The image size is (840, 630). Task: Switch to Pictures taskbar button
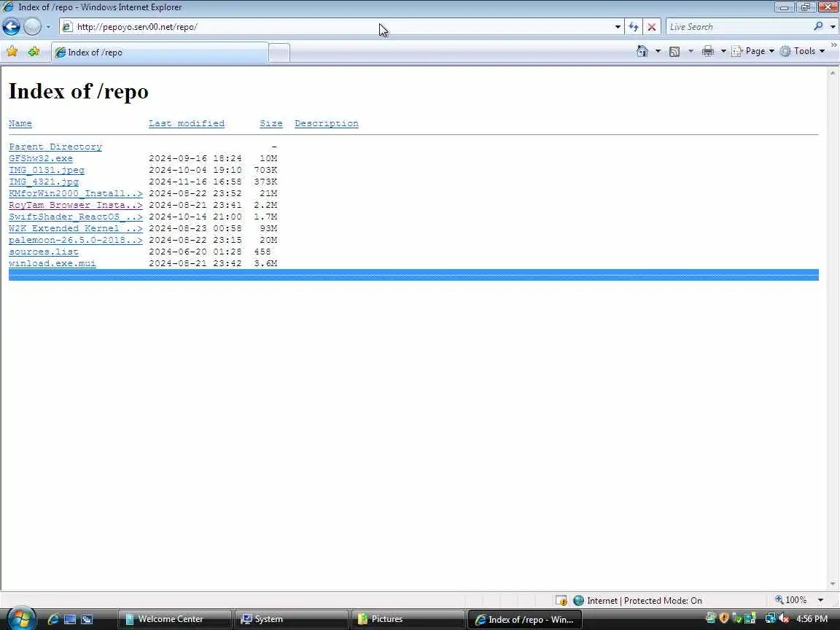(408, 619)
